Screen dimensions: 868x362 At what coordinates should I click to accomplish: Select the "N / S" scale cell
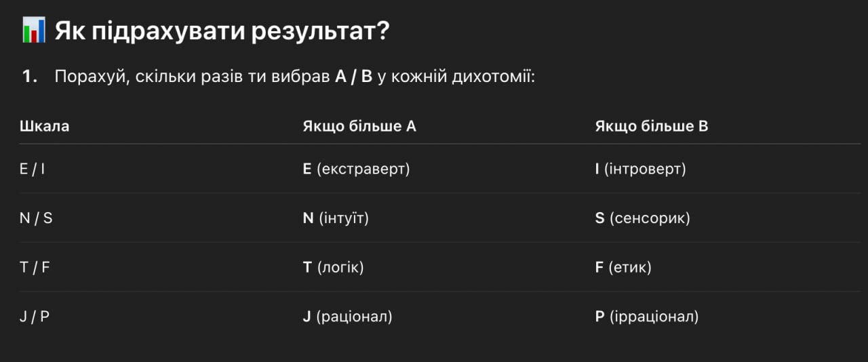tap(36, 218)
